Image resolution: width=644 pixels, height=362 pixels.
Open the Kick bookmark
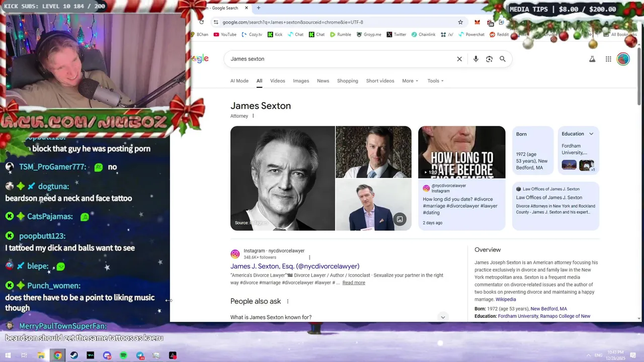(x=275, y=35)
